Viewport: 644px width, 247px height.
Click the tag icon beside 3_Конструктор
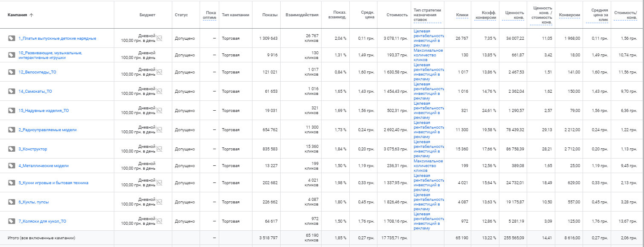[12, 149]
